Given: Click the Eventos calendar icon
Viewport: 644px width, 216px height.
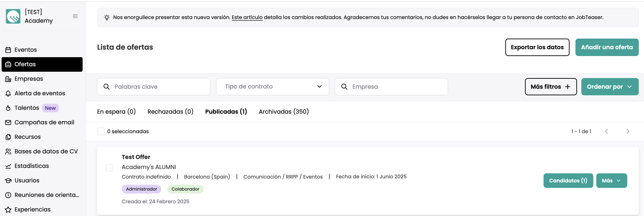Looking at the screenshot, I should [8, 50].
